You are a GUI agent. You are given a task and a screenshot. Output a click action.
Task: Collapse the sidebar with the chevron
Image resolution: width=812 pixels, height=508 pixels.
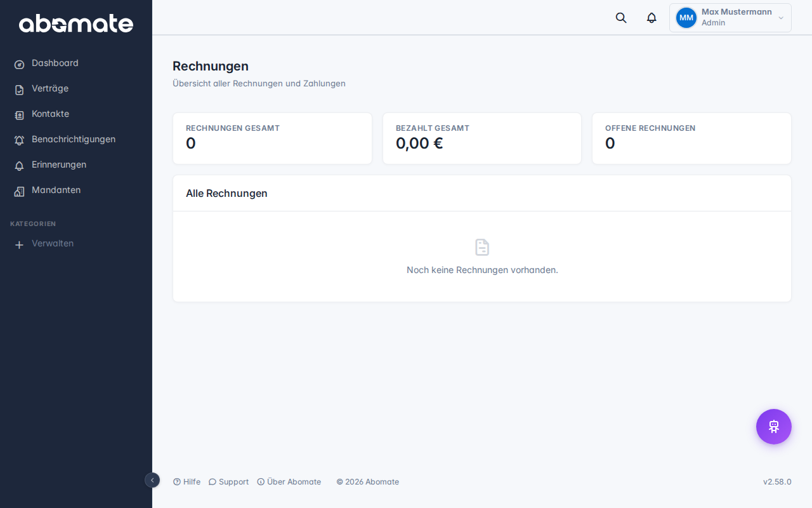click(x=152, y=481)
